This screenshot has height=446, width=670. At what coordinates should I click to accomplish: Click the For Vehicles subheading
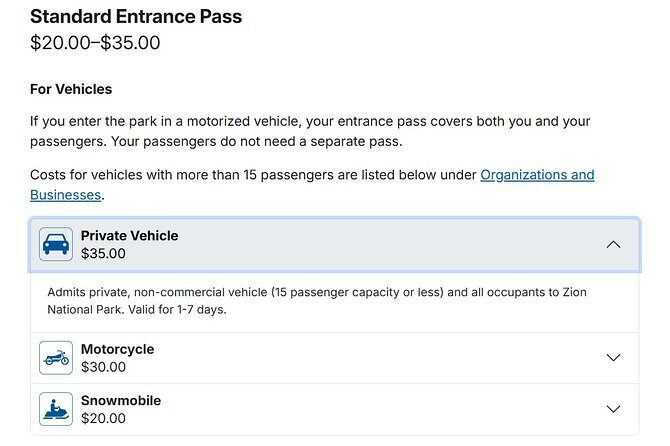pyautogui.click(x=71, y=89)
